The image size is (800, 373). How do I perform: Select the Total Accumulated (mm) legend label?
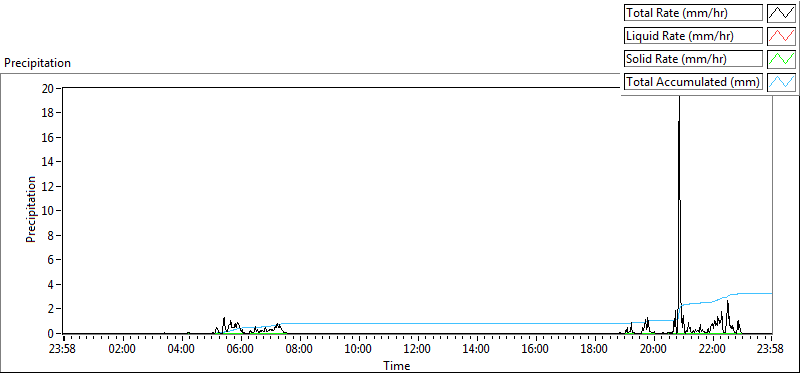pyautogui.click(x=693, y=81)
